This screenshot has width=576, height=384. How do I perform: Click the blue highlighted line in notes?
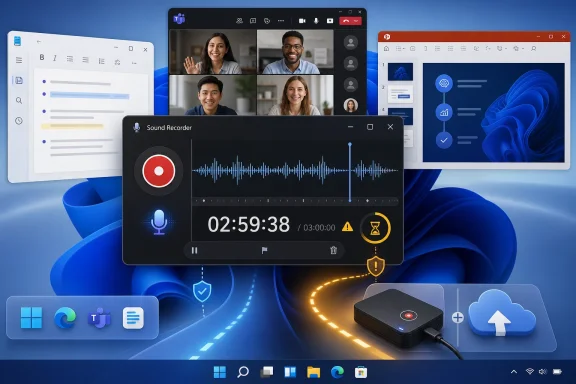click(89, 96)
